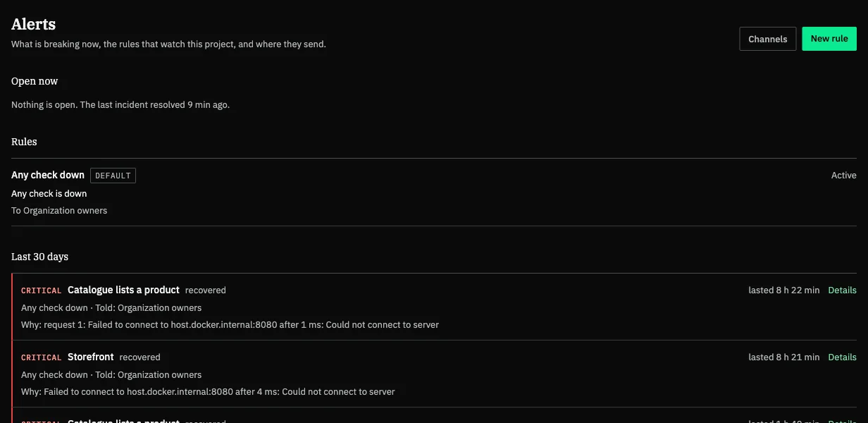The height and width of the screenshot is (423, 868).
Task: Open the "Any check down" rule title
Action: (48, 175)
